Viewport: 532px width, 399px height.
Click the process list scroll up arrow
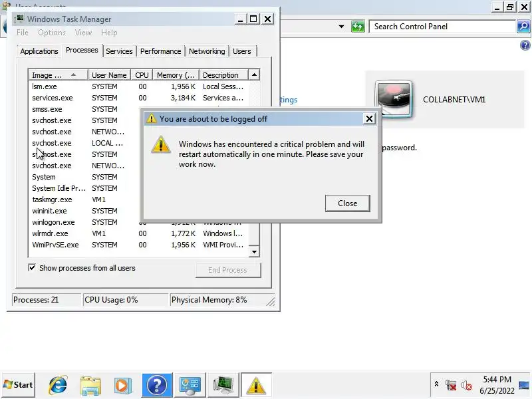click(254, 74)
